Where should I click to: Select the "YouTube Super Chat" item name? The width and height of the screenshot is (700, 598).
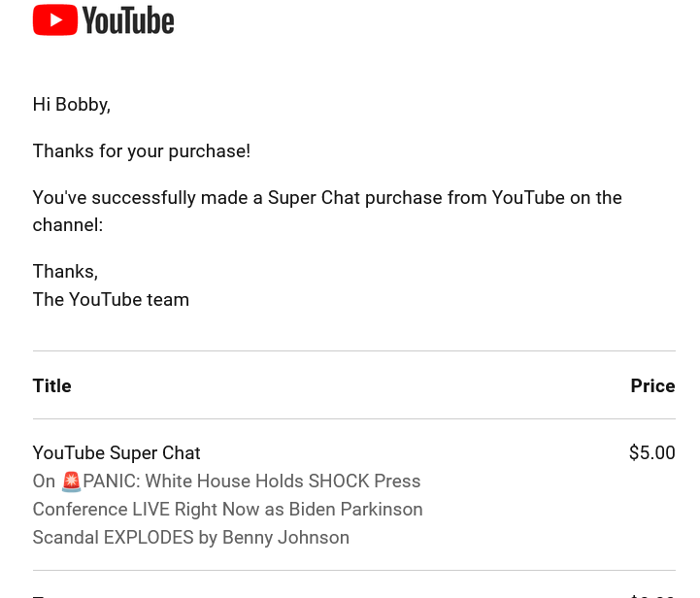coord(117,452)
